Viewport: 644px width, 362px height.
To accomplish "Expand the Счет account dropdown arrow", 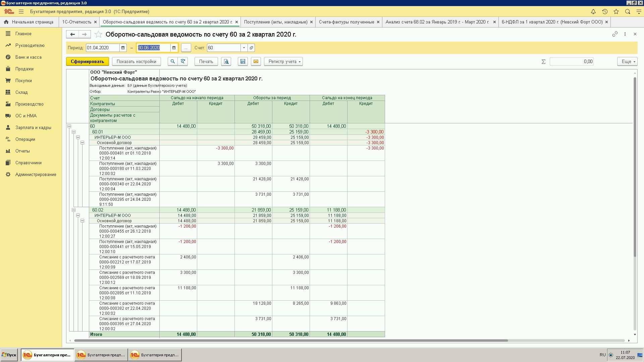I will point(244,48).
